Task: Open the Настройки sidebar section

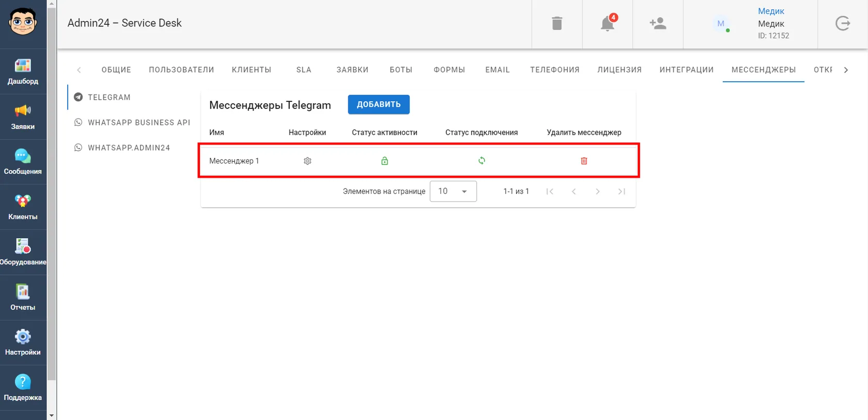Action: [x=23, y=343]
